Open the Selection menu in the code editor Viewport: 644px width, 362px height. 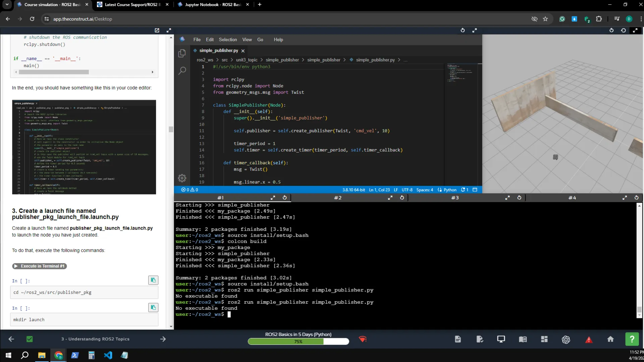pyautogui.click(x=228, y=40)
